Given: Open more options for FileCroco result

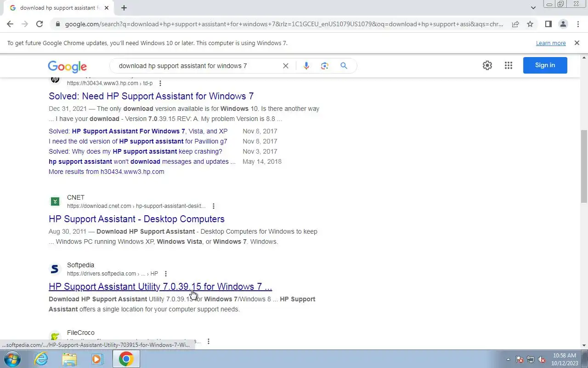Looking at the screenshot, I should pos(208,341).
